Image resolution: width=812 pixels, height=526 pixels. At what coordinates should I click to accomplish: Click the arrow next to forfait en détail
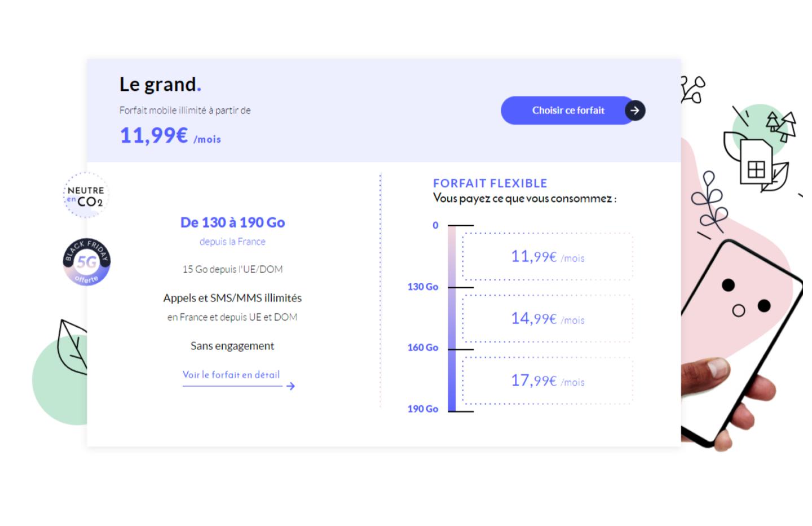coord(290,386)
